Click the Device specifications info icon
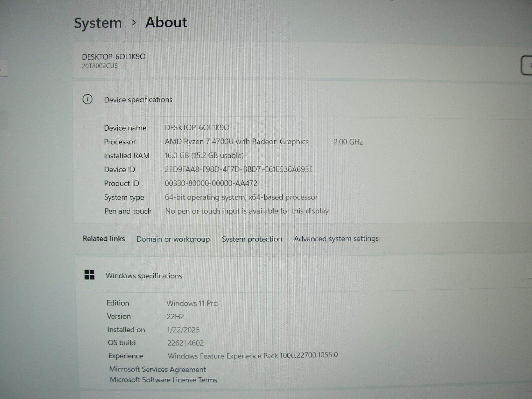Viewport: 532px width, 399px height. pyautogui.click(x=88, y=99)
